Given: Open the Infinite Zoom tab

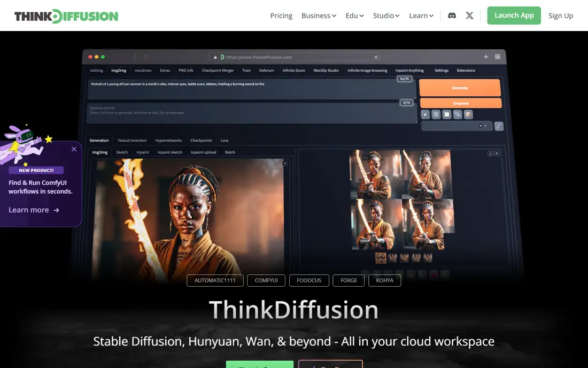Looking at the screenshot, I should 293,70.
